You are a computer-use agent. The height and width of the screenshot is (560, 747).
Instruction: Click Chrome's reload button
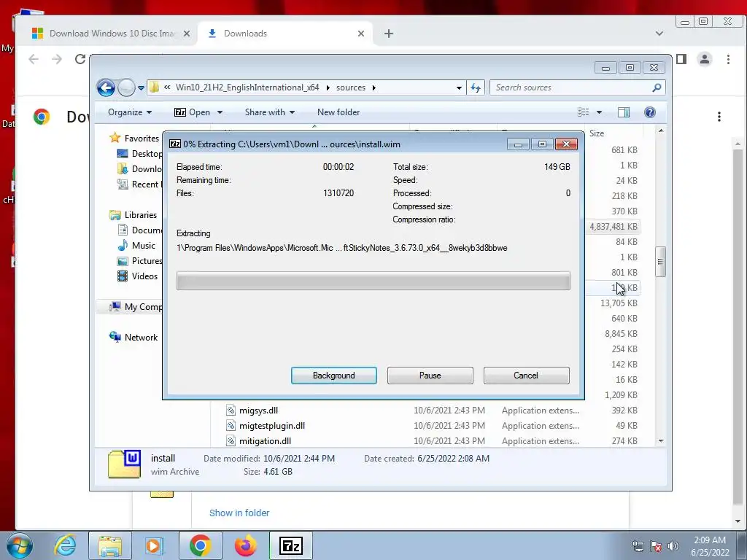[80, 59]
